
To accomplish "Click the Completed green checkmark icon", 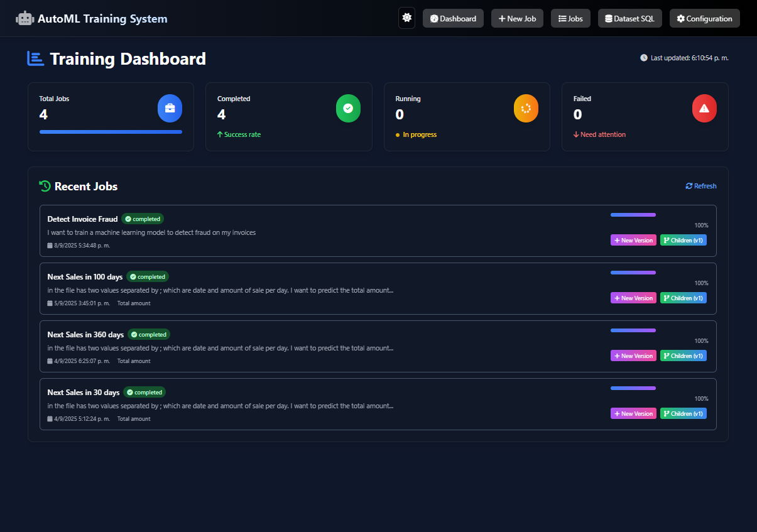I will click(x=348, y=109).
